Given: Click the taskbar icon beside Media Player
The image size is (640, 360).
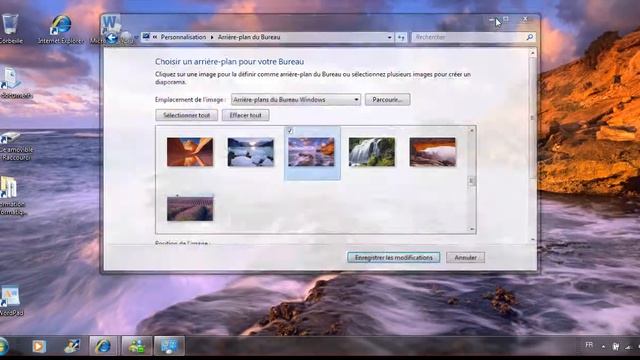Looking at the screenshot, I should tap(72, 346).
